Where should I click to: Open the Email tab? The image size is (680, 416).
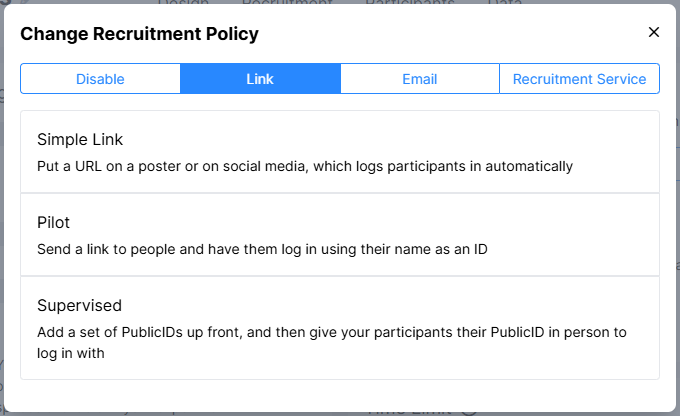point(420,79)
